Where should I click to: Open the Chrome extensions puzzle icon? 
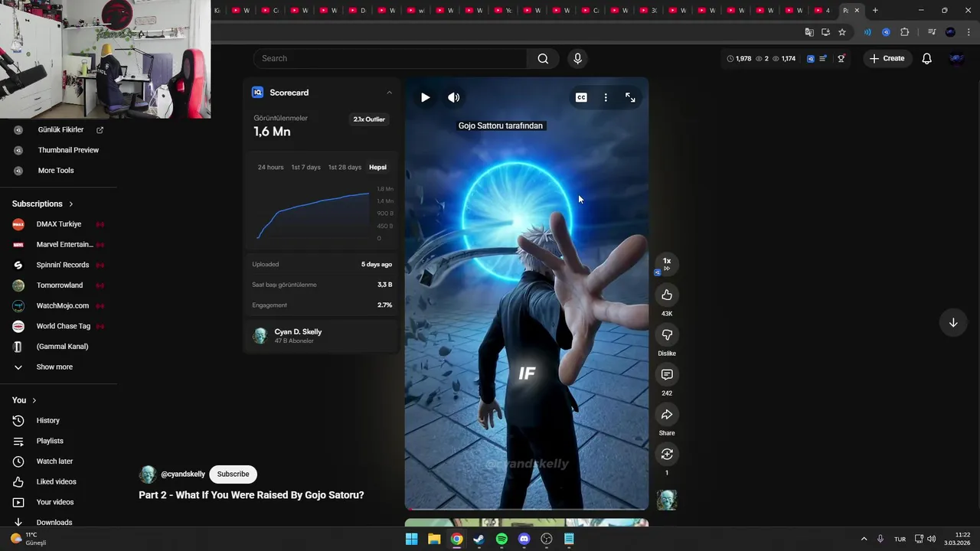click(904, 32)
